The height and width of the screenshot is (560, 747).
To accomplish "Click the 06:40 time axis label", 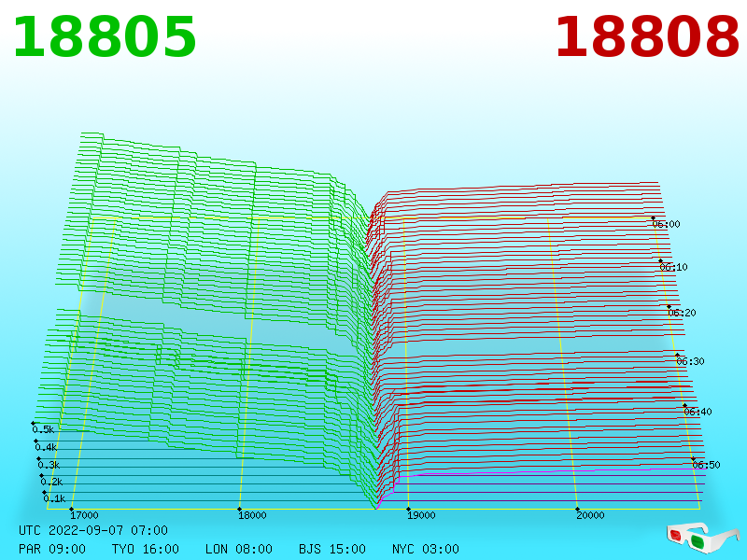I will (698, 412).
